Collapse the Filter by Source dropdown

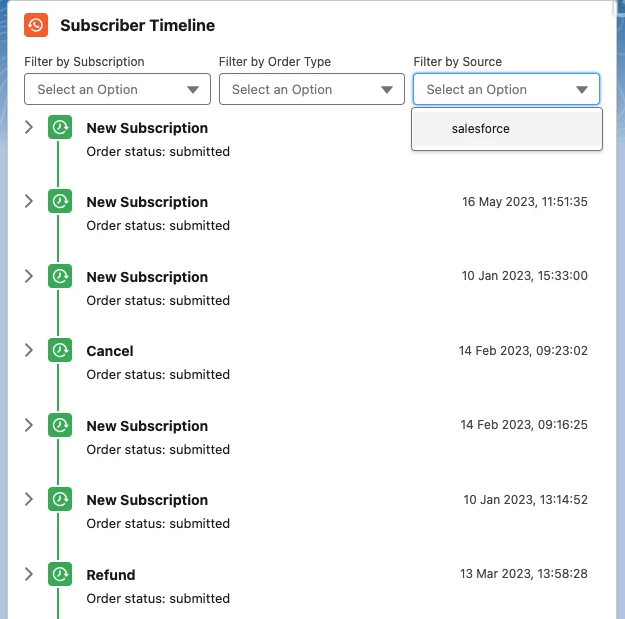[x=506, y=89]
